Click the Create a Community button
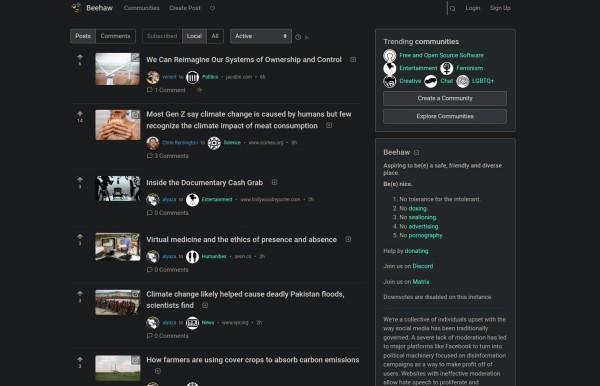The width and height of the screenshot is (600, 386). tap(445, 98)
